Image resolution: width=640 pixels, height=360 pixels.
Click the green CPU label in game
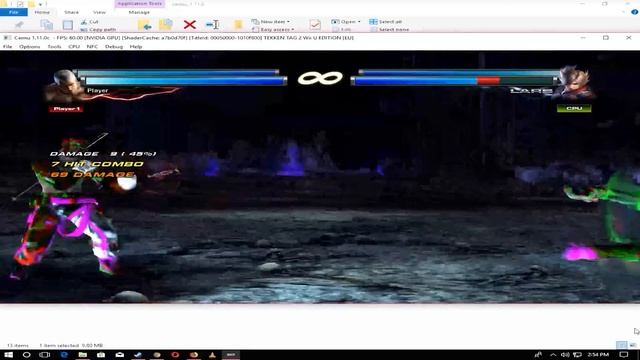(574, 108)
